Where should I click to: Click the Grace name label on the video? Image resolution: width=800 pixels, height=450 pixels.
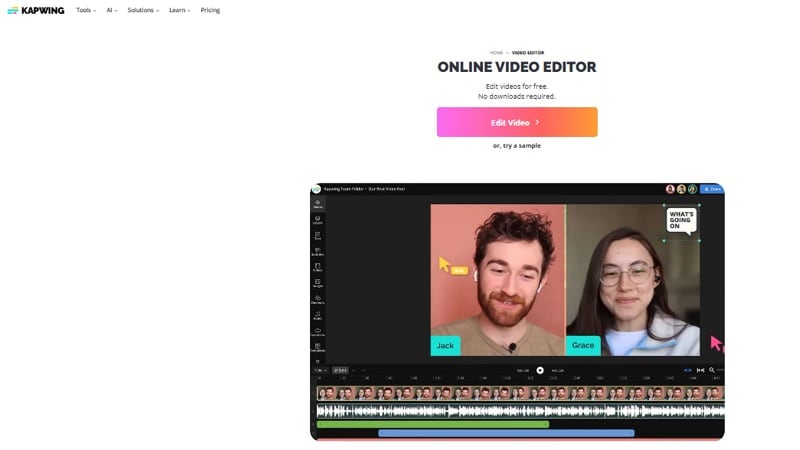click(583, 345)
